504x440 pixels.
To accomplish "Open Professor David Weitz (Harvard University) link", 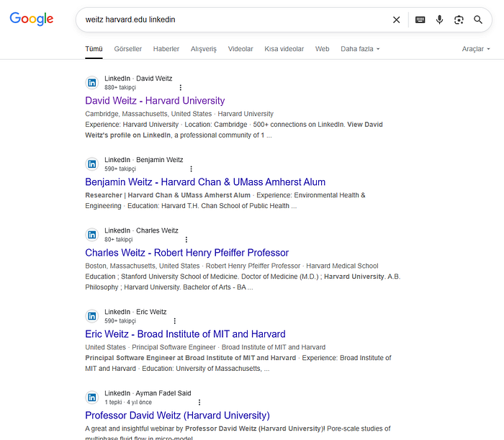I will point(177,416).
